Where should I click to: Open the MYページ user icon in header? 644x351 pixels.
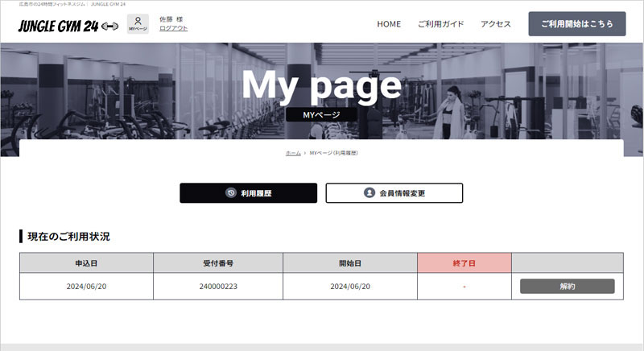click(138, 24)
